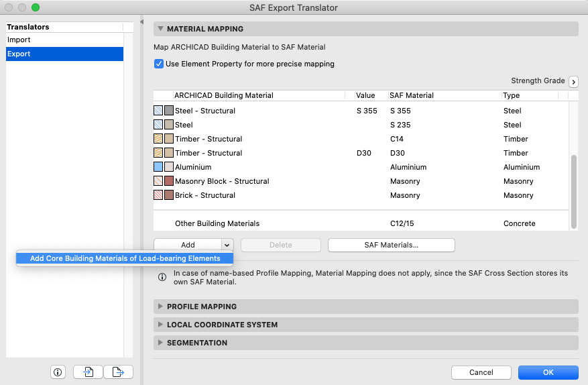588x385 pixels.
Task: Open SAF Materials... dialog
Action: [391, 245]
